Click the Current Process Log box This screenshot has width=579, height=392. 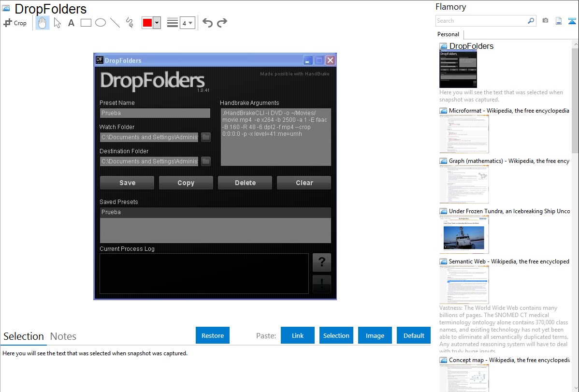coord(204,274)
